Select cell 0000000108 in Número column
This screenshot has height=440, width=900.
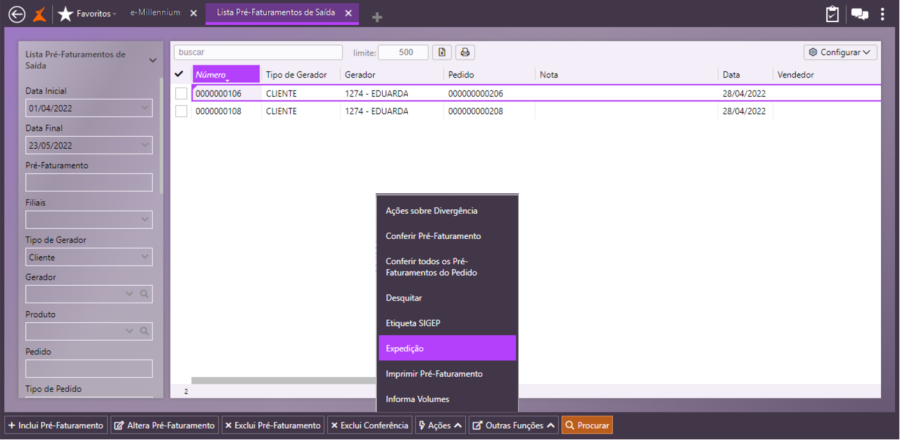tap(227, 111)
